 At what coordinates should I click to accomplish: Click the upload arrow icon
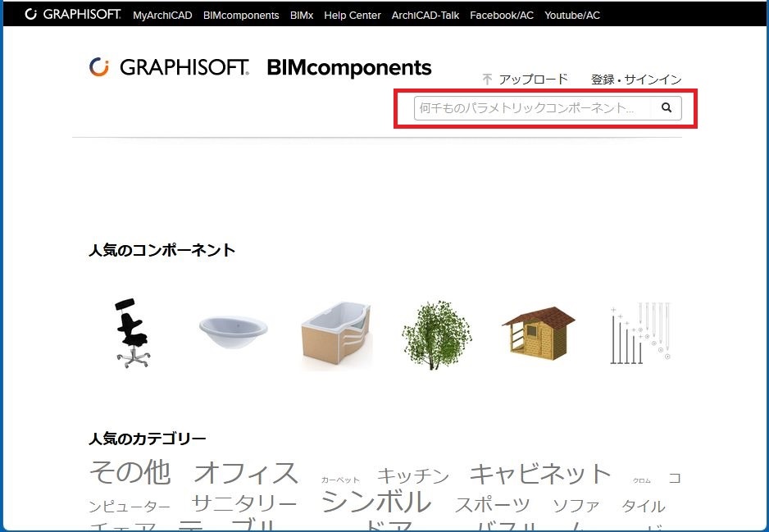[x=487, y=80]
